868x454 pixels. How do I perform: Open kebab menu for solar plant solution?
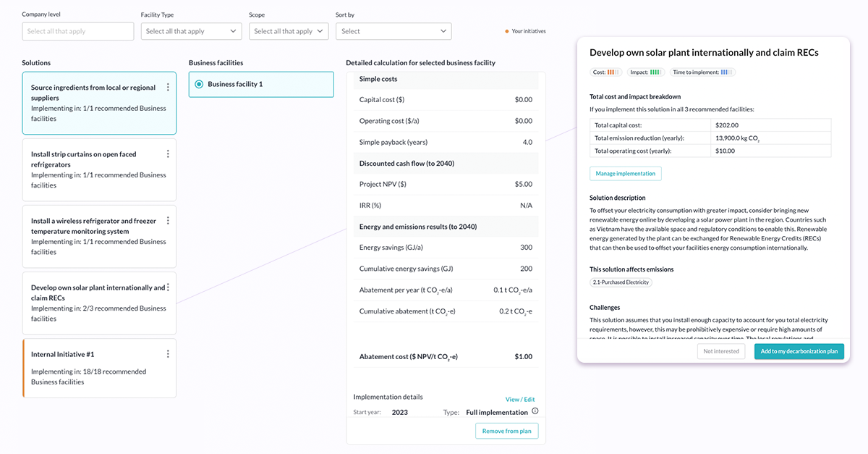[x=168, y=287]
